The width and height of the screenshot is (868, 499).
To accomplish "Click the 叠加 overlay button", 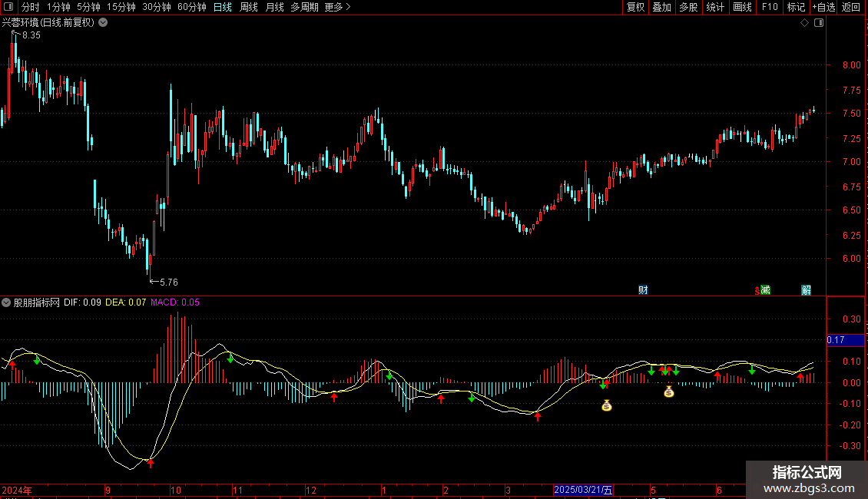I will [x=661, y=7].
